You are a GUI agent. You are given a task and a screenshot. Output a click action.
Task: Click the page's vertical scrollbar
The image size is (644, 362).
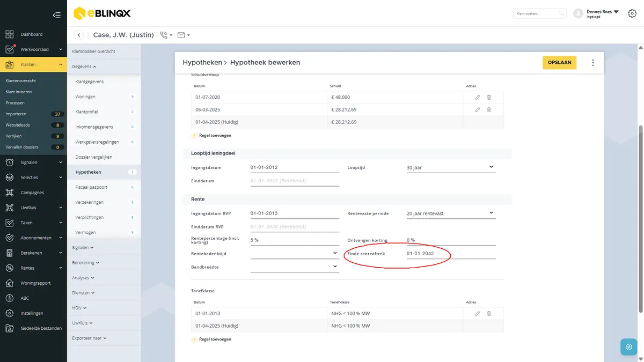[640, 219]
